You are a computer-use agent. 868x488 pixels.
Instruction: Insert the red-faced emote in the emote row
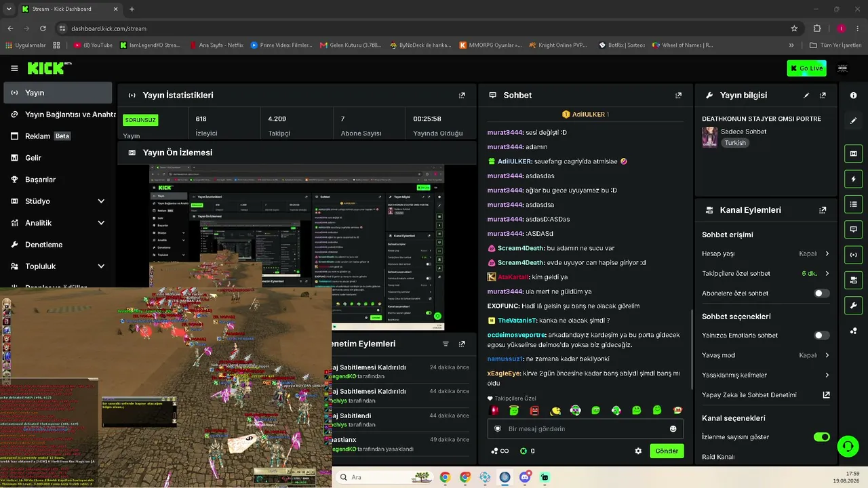[x=534, y=410]
